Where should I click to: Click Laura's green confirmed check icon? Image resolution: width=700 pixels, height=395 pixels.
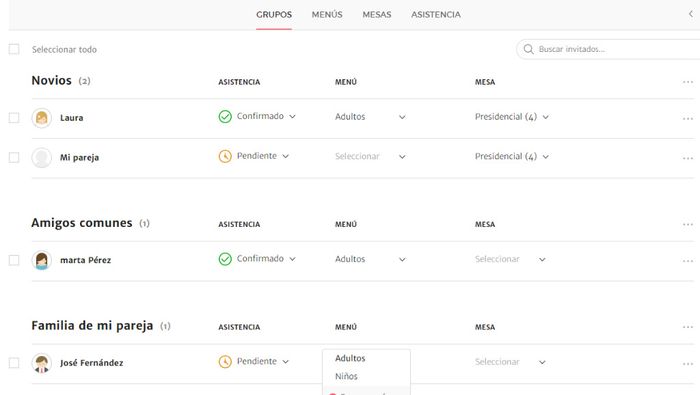coord(225,116)
